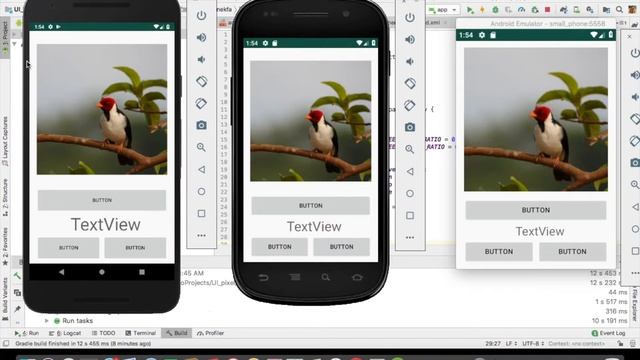Click the Profile app gauge icon

521,10
